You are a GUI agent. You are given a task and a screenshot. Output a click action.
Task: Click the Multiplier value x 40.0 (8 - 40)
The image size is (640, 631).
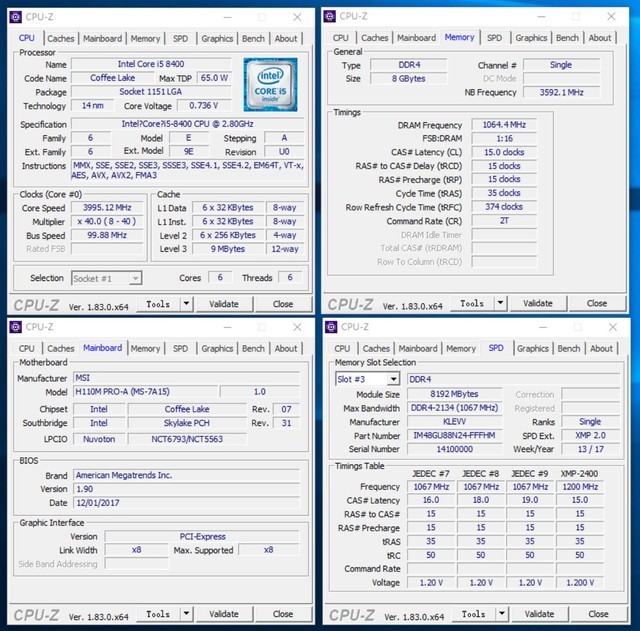coord(107,221)
